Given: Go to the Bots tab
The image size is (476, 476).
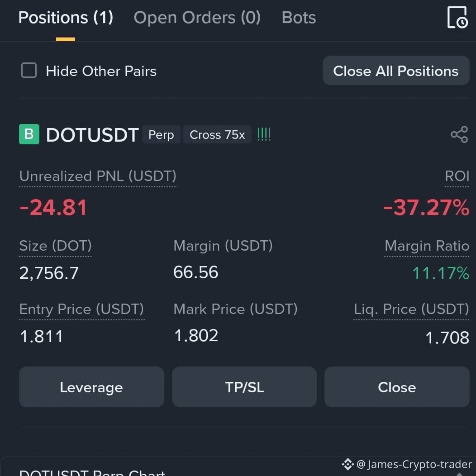Looking at the screenshot, I should point(299,18).
